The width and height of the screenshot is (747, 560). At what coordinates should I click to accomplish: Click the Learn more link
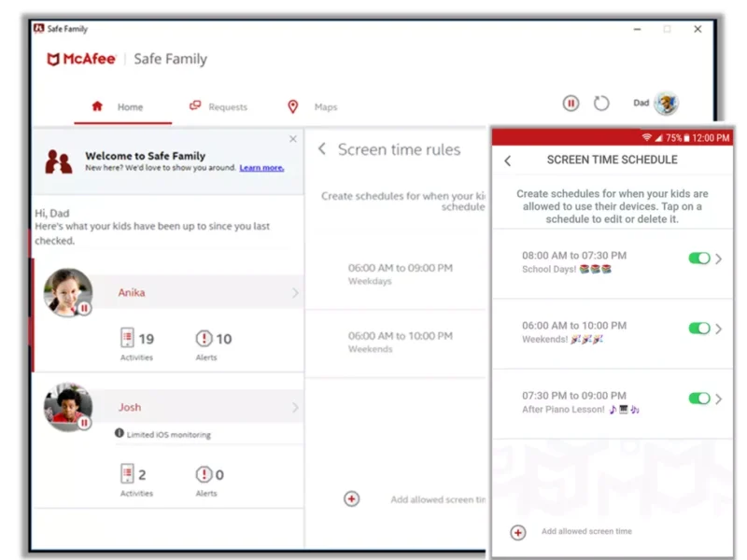[261, 168]
